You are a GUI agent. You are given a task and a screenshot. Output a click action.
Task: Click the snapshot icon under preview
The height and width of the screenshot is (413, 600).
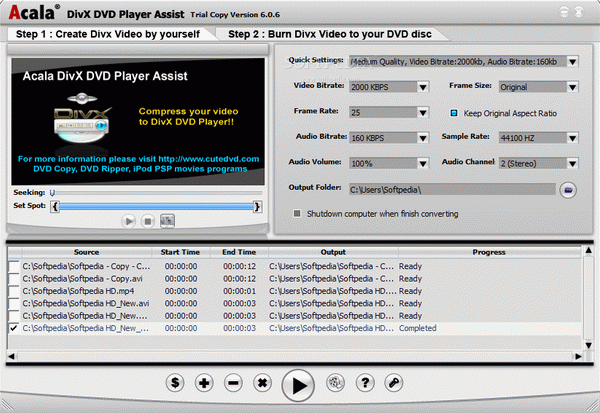coord(167,221)
